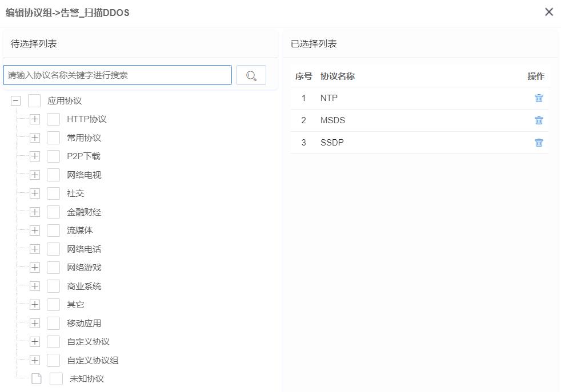
Task: Check the 流媒体 checkbox
Action: click(53, 231)
